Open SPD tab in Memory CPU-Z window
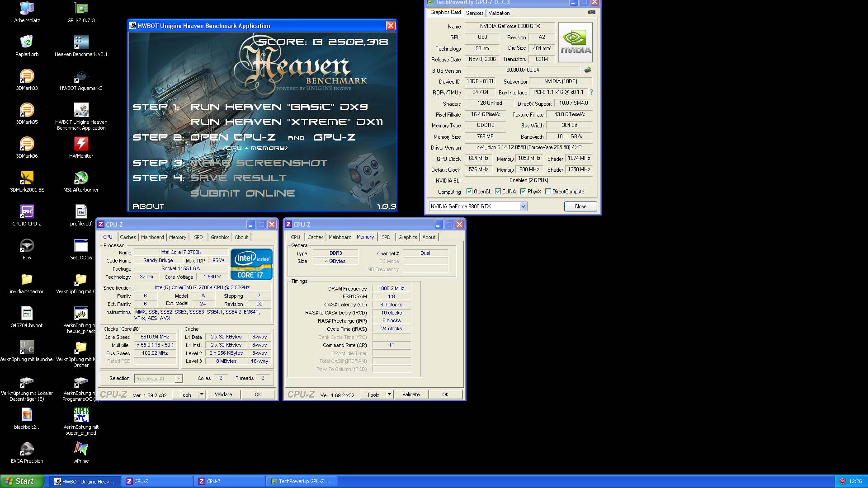Viewport: 868px width, 488px height. (386, 237)
